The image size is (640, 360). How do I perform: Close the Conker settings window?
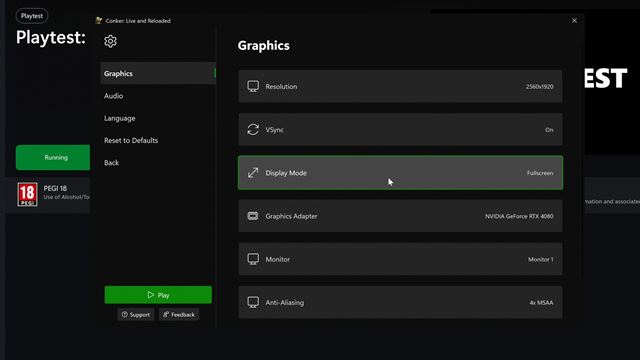pos(574,20)
